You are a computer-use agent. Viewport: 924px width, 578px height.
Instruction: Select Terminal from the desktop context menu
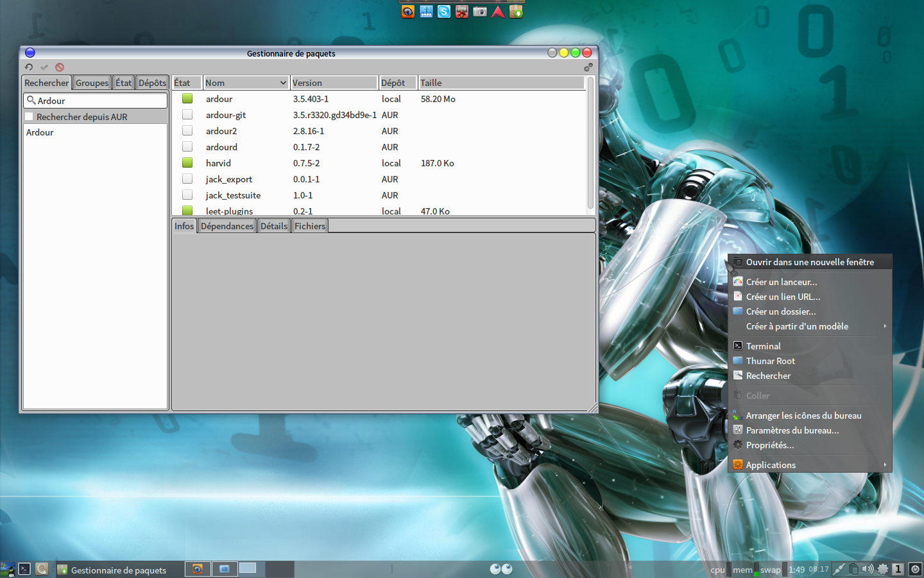coord(763,346)
